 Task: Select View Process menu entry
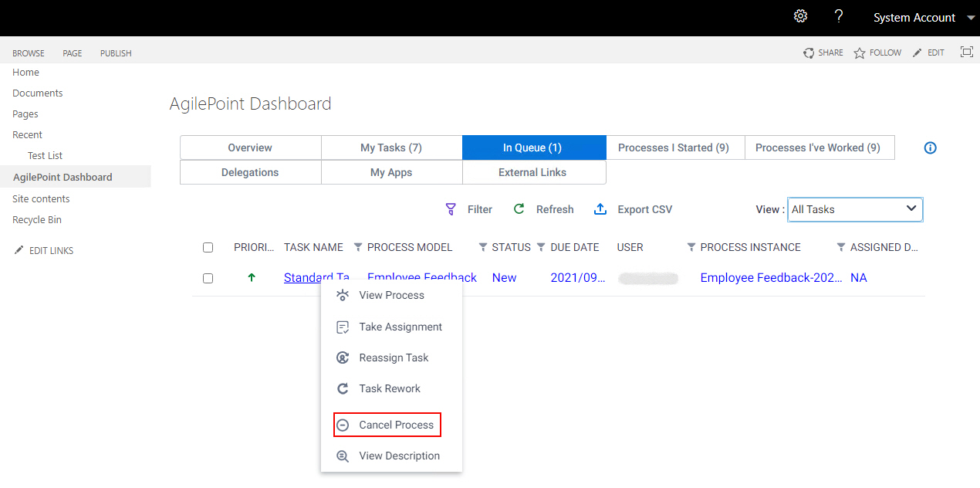point(391,295)
